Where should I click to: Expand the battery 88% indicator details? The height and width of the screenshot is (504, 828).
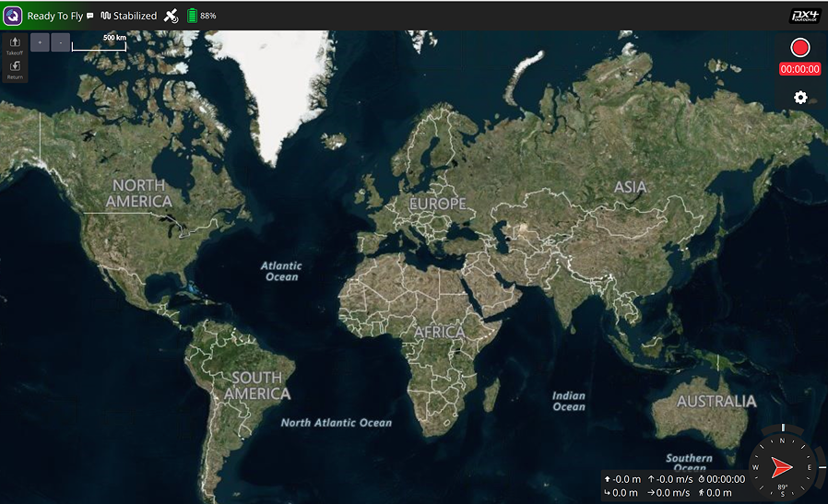pos(202,16)
